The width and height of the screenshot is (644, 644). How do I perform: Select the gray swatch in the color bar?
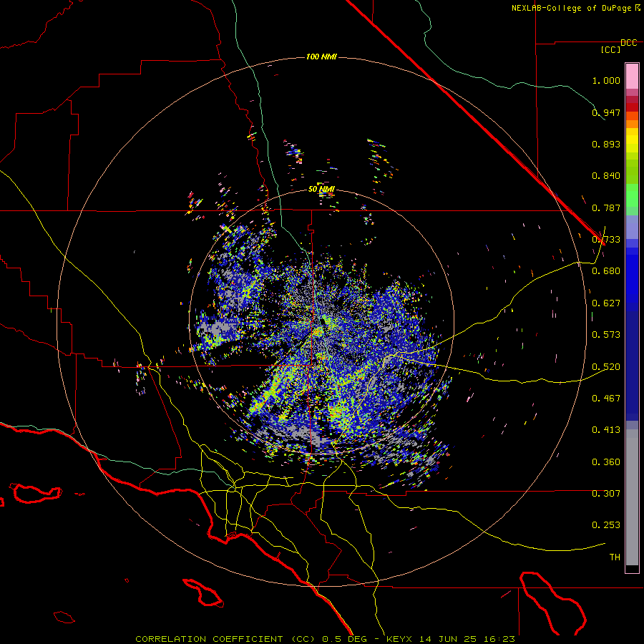[x=632, y=497]
